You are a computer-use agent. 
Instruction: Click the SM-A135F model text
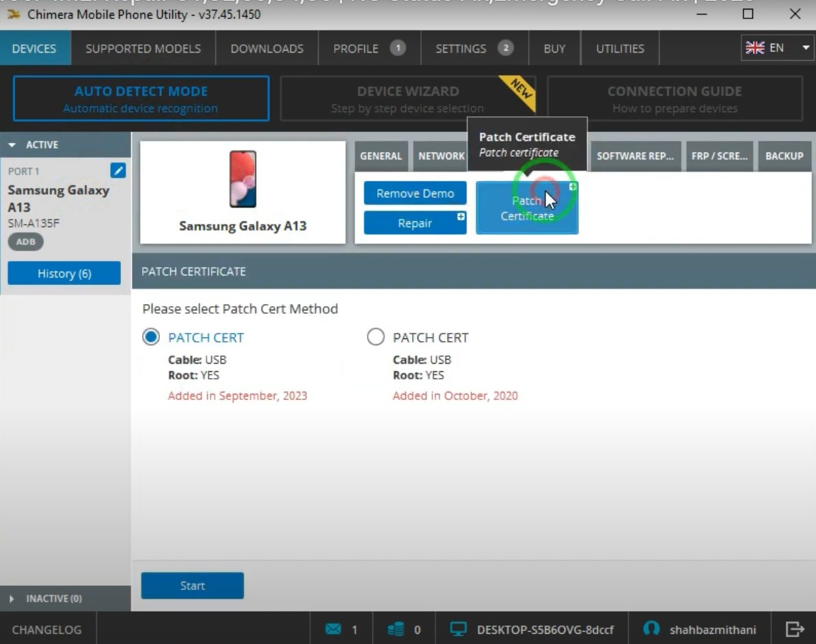point(33,224)
